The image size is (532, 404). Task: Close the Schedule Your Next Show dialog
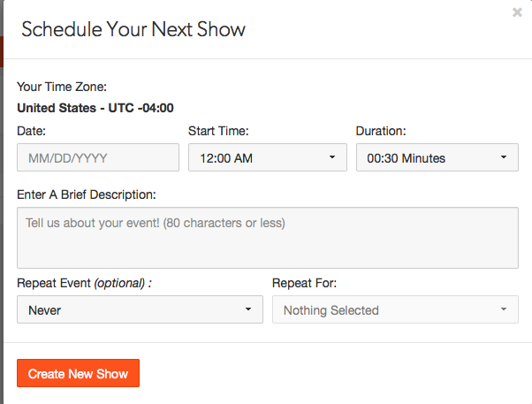(x=516, y=12)
